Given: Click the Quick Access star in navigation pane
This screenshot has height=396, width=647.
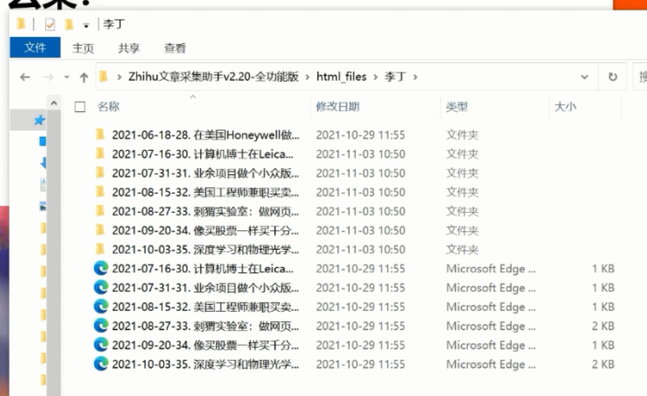Looking at the screenshot, I should (x=39, y=120).
